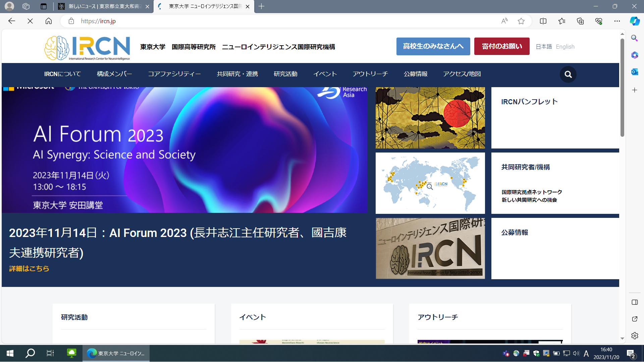Open sidebar settings gear icon
The image size is (644, 362).
635,336
